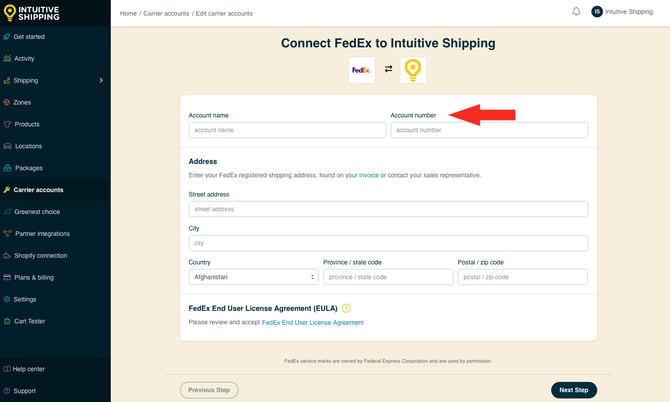This screenshot has width=670, height=402.
Task: Click the Partner integrations icon
Action: [7, 234]
